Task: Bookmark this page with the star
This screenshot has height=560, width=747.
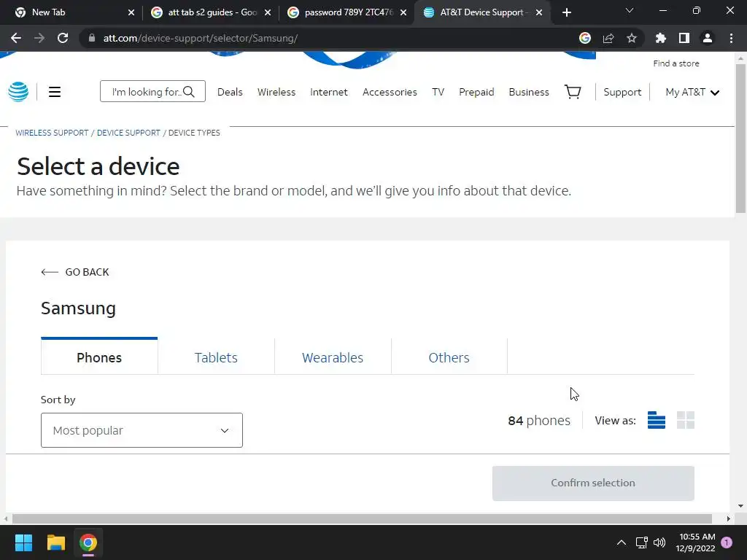Action: tap(632, 38)
